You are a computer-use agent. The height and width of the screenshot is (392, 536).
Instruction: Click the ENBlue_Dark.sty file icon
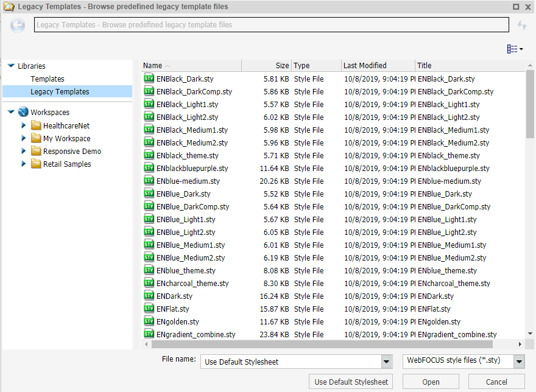point(149,194)
